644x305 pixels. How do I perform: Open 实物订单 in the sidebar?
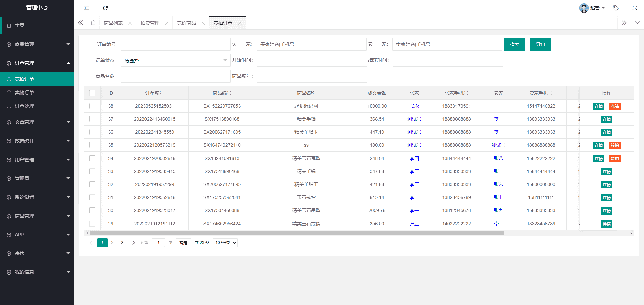point(24,93)
